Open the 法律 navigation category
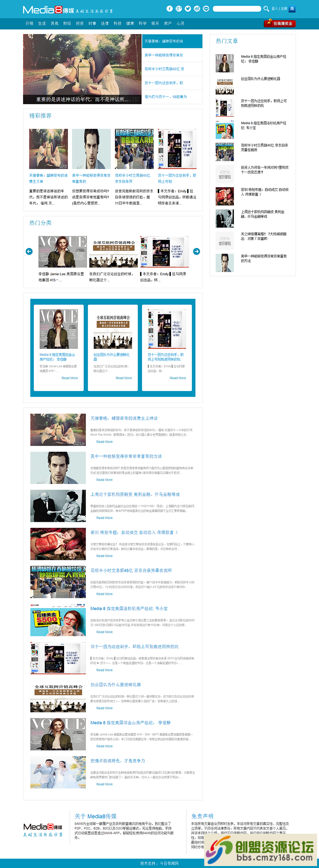Image resolution: width=319 pixels, height=868 pixels. 105,23
